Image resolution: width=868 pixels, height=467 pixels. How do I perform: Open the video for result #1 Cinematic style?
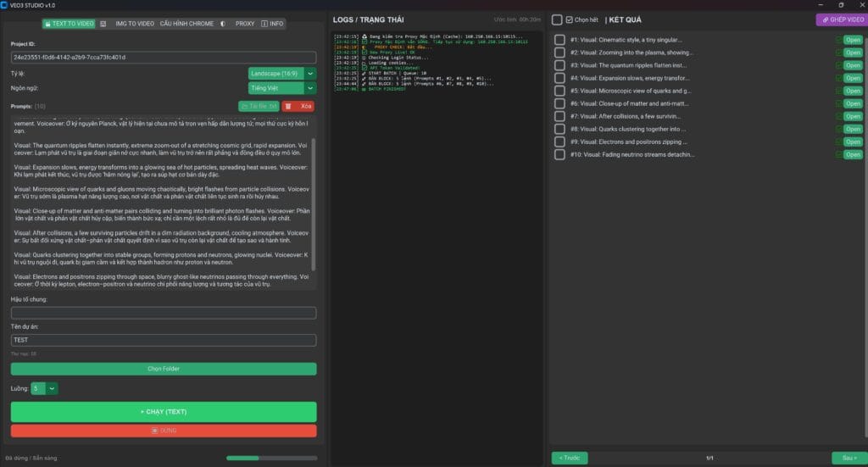pos(853,40)
